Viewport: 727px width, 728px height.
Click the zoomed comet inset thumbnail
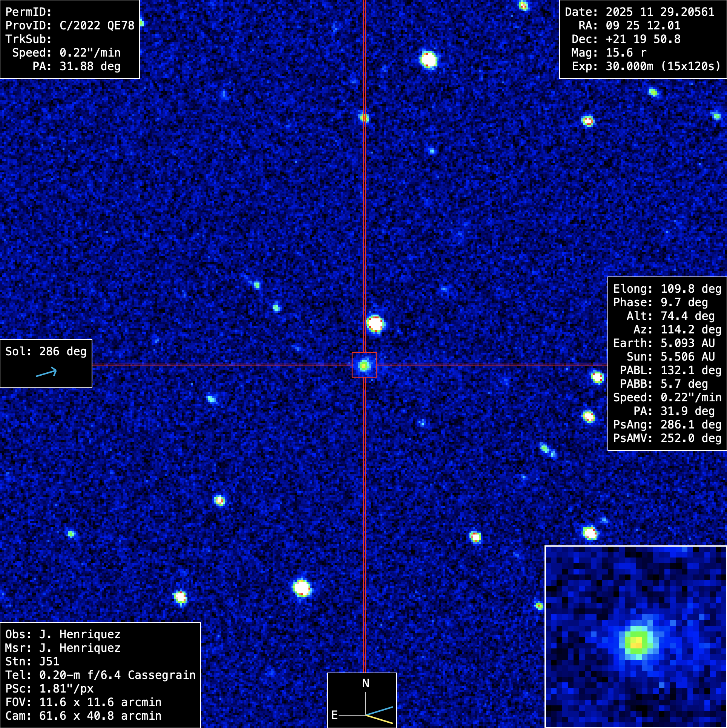pos(636,637)
